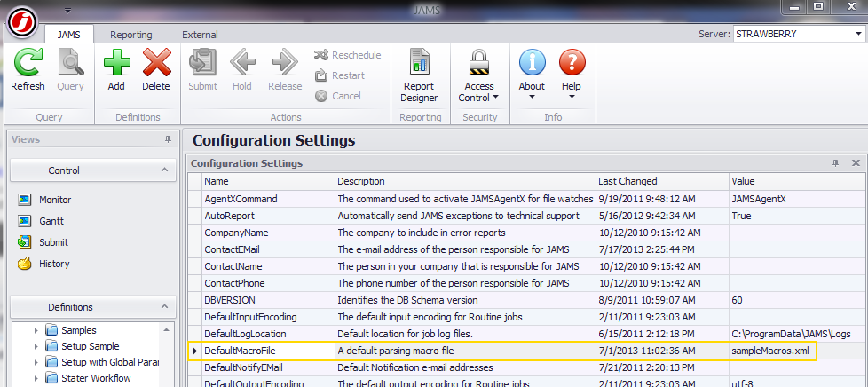Screen dimensions: 868x387
Task: Open the quick access toolbar dropdown arrow
Action: (x=68, y=10)
